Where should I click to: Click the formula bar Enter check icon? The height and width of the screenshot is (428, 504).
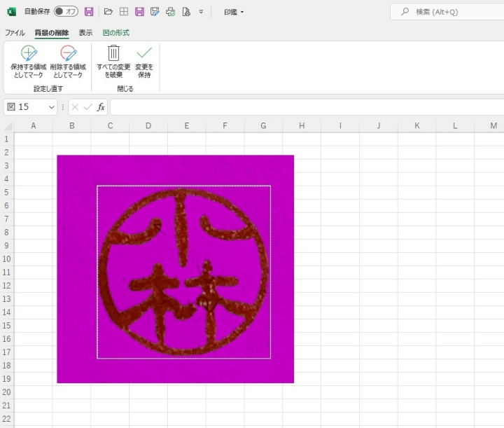click(87, 107)
